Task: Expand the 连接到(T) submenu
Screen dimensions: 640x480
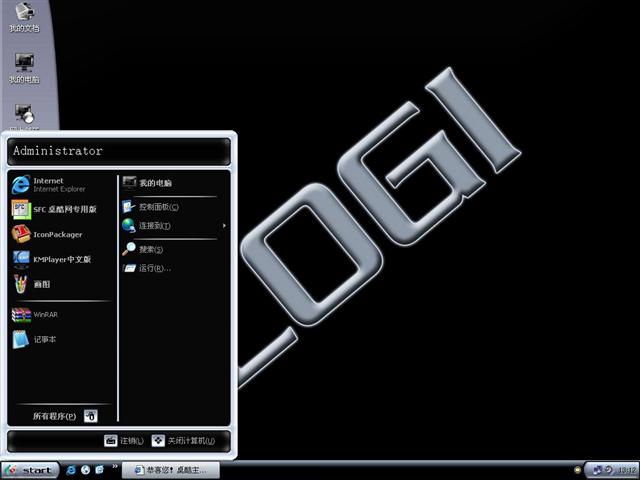Action: (174, 225)
